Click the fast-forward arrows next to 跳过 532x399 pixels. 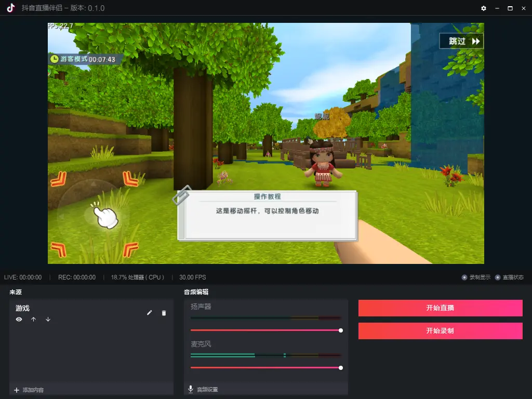(476, 42)
